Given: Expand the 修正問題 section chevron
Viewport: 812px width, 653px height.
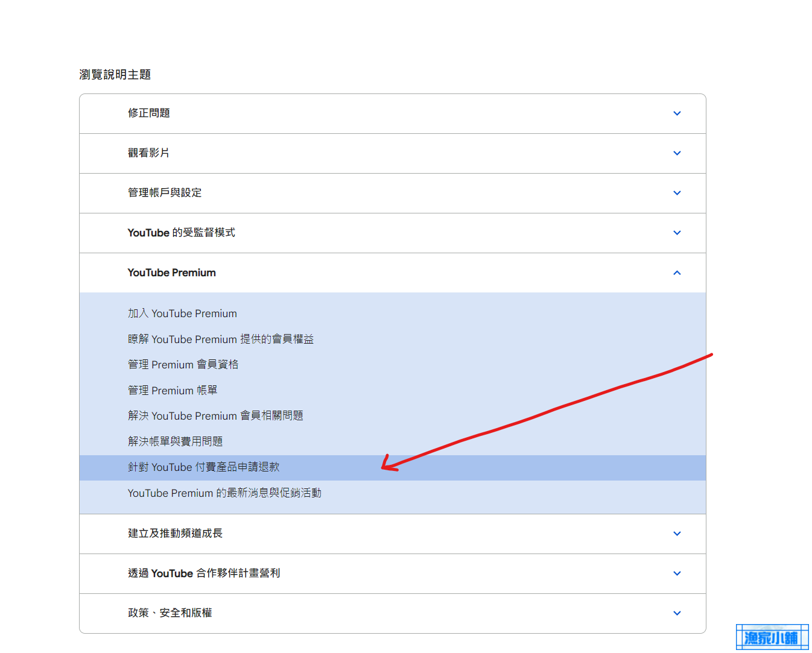Looking at the screenshot, I should click(x=677, y=113).
